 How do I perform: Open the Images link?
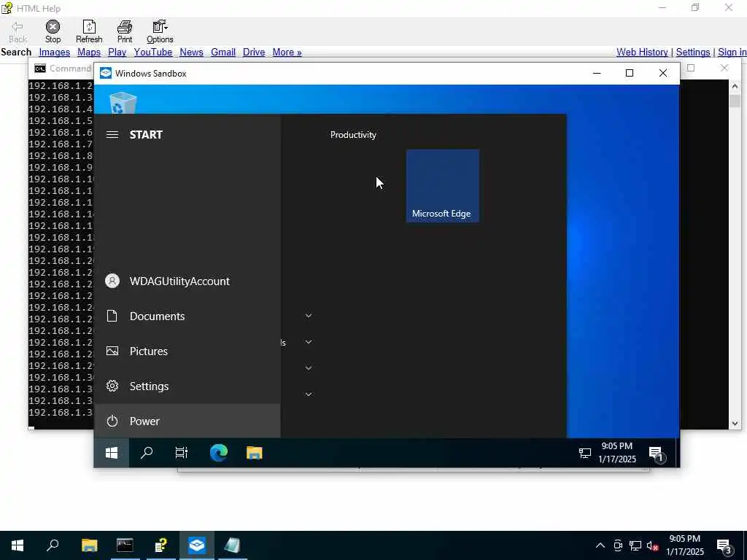click(54, 52)
